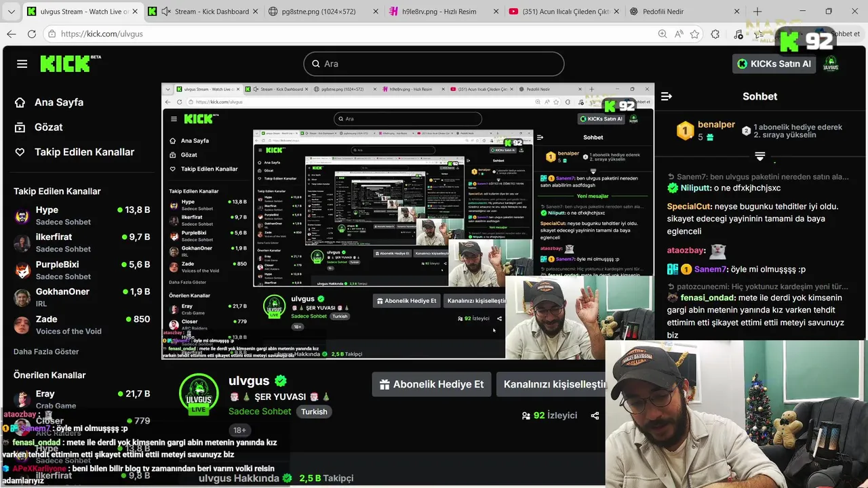The height and width of the screenshot is (488, 868).
Task: Click the zoom magnifier icon in address bar
Action: (663, 34)
